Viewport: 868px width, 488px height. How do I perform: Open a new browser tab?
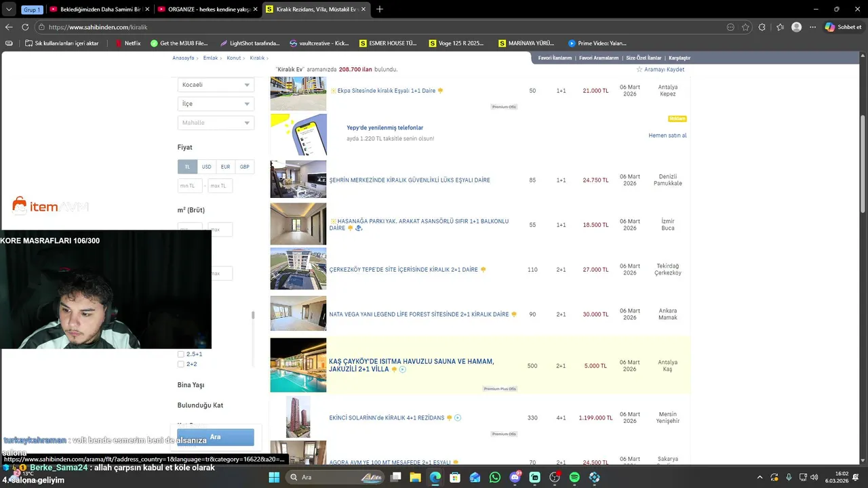click(380, 9)
